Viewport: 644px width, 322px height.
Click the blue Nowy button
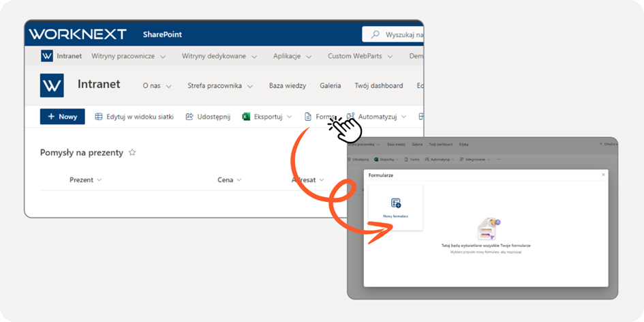(x=63, y=117)
